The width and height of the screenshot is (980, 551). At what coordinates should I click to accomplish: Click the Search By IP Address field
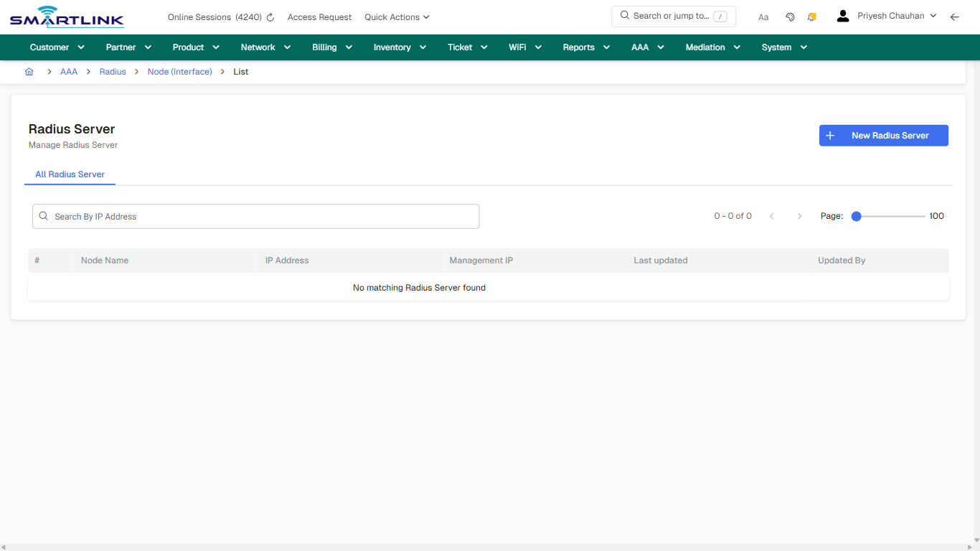(x=255, y=216)
